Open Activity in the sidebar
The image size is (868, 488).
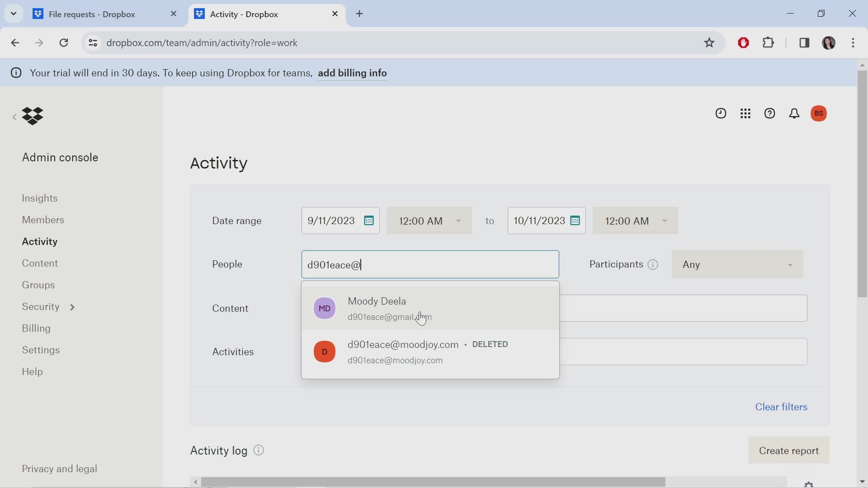coord(40,242)
